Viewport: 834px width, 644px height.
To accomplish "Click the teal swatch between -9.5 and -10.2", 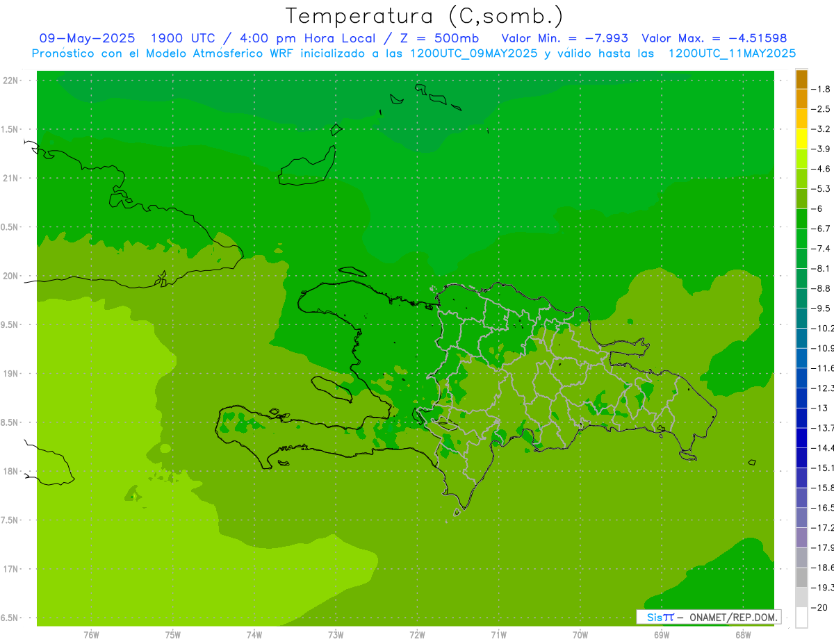I will coord(801,318).
